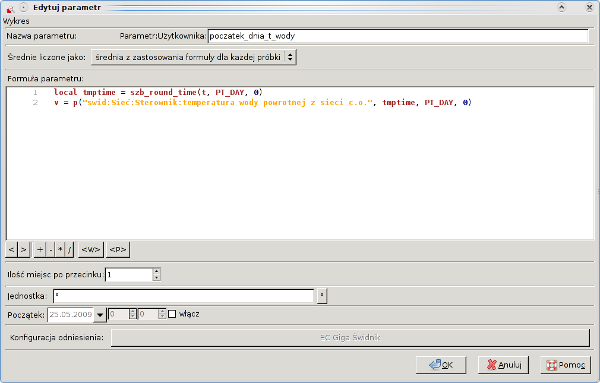Click the <P> parameter insert button

(118, 249)
